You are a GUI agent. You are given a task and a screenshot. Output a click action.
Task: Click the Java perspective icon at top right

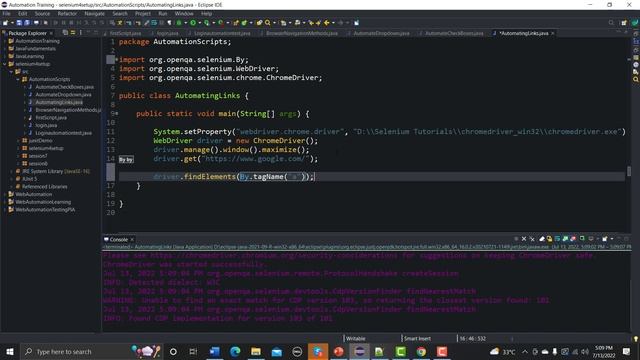635,23
